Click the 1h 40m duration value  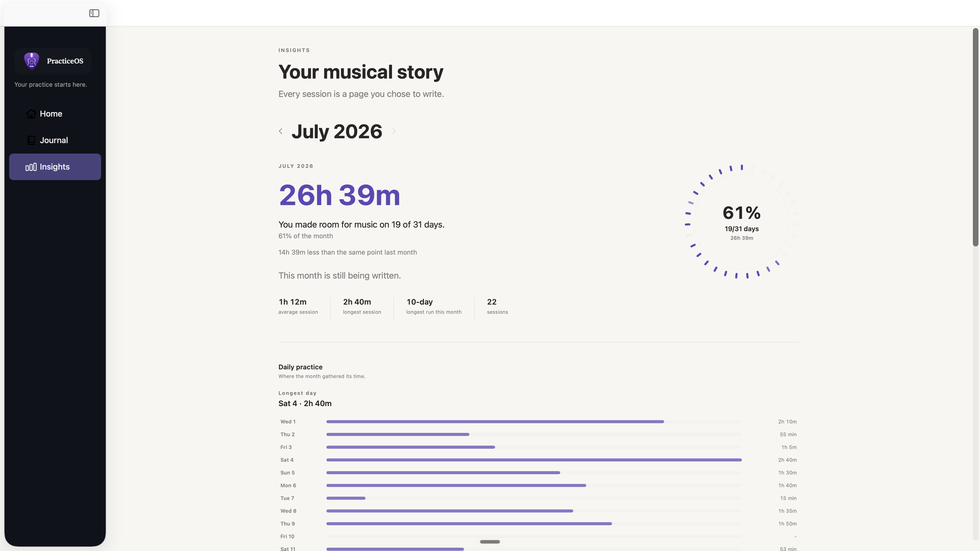[x=787, y=486]
